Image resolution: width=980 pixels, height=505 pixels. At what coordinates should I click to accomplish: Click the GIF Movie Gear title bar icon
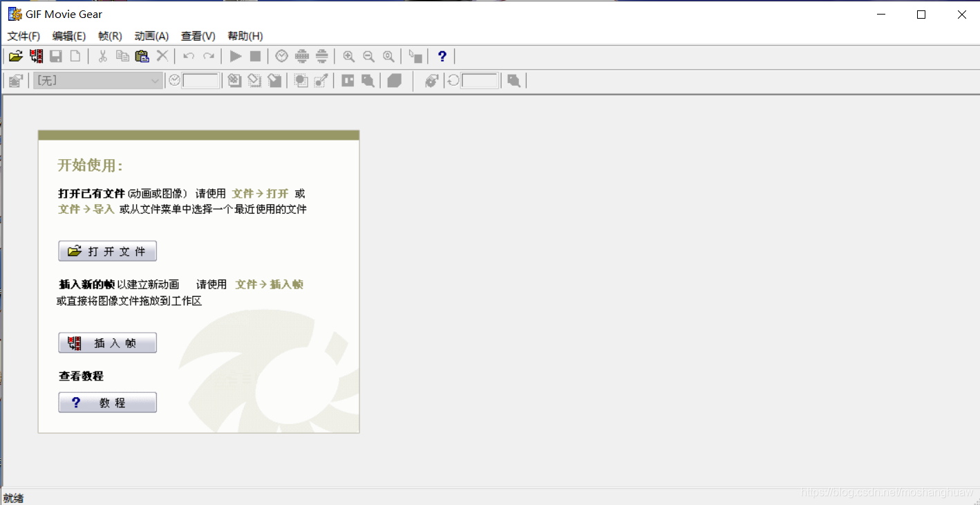(x=15, y=14)
